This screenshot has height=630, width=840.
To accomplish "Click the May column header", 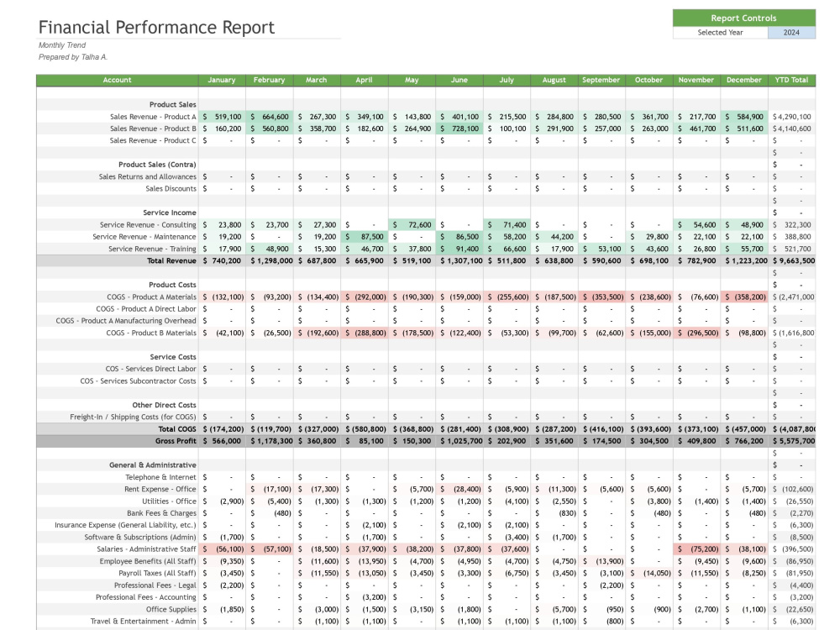I will (412, 80).
